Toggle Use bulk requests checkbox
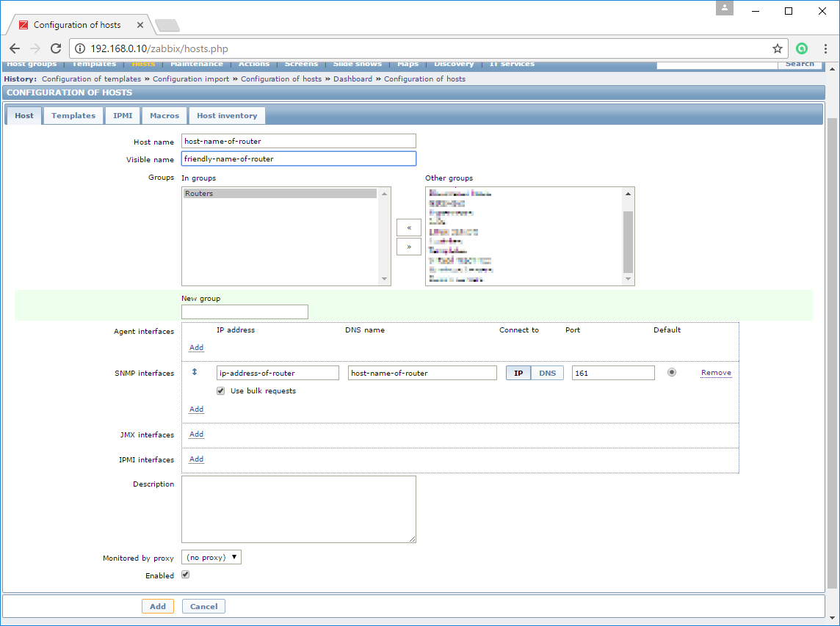840x626 pixels. [x=221, y=391]
